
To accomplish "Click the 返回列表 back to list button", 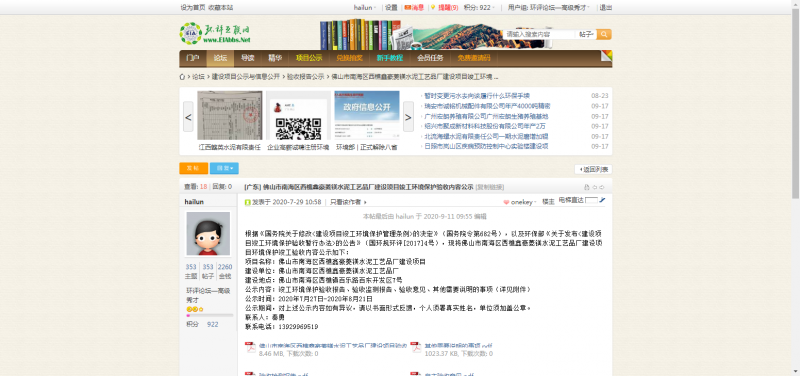I will click(x=593, y=169).
